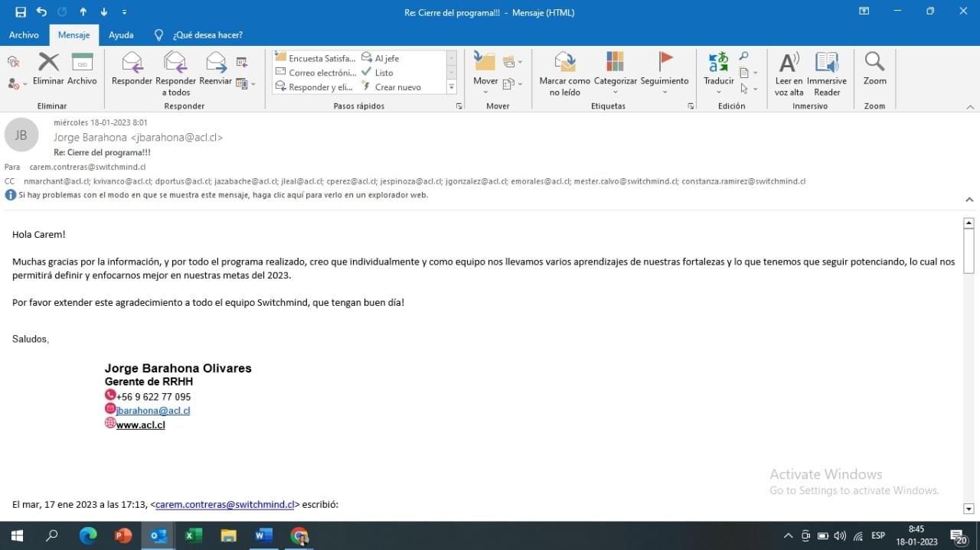This screenshot has width=980, height=550.
Task: Open Excel from the Windows taskbar
Action: [x=194, y=535]
